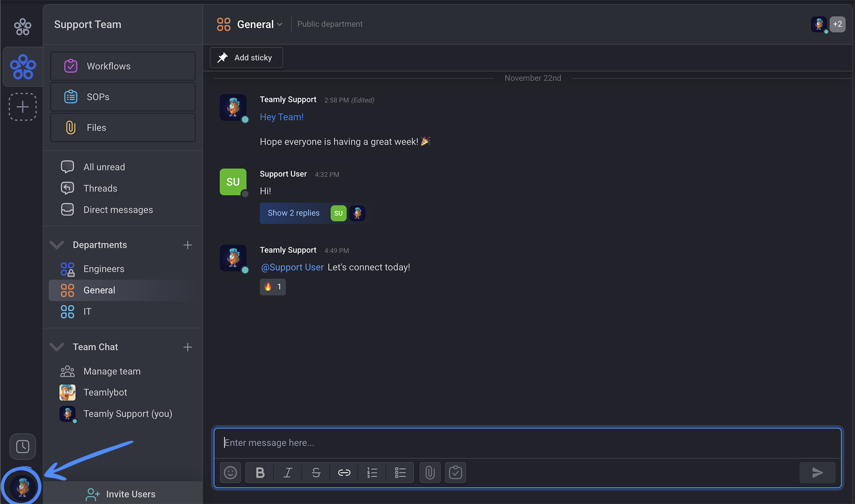Open the clock history icon
The image size is (855, 504).
(x=22, y=447)
